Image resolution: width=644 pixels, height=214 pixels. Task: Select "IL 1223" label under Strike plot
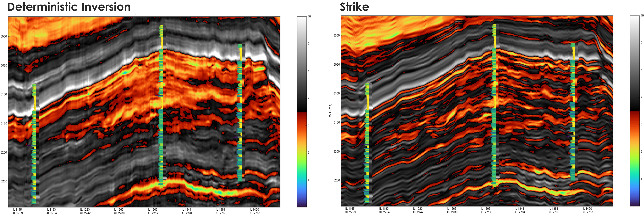pyautogui.click(x=418, y=209)
